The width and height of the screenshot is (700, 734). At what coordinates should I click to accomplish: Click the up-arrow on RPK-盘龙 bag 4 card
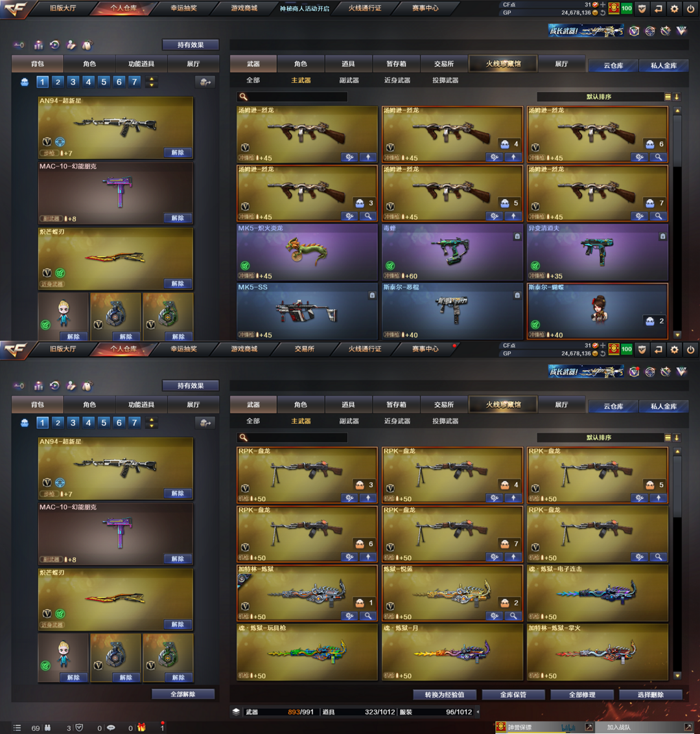[x=513, y=498]
